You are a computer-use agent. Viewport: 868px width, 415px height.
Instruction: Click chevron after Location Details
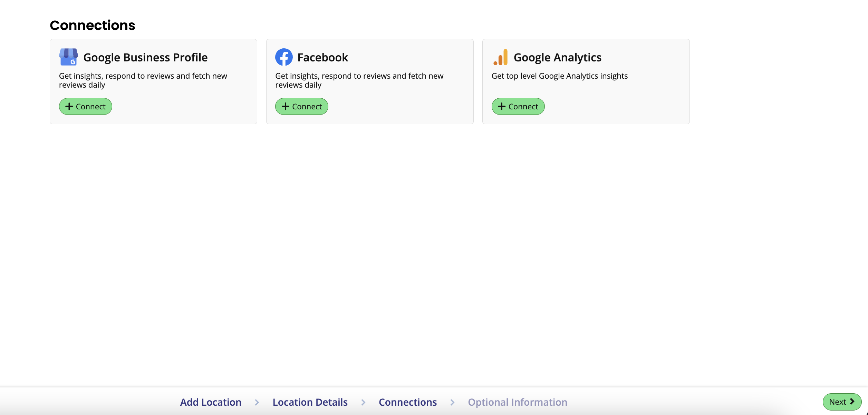click(363, 402)
